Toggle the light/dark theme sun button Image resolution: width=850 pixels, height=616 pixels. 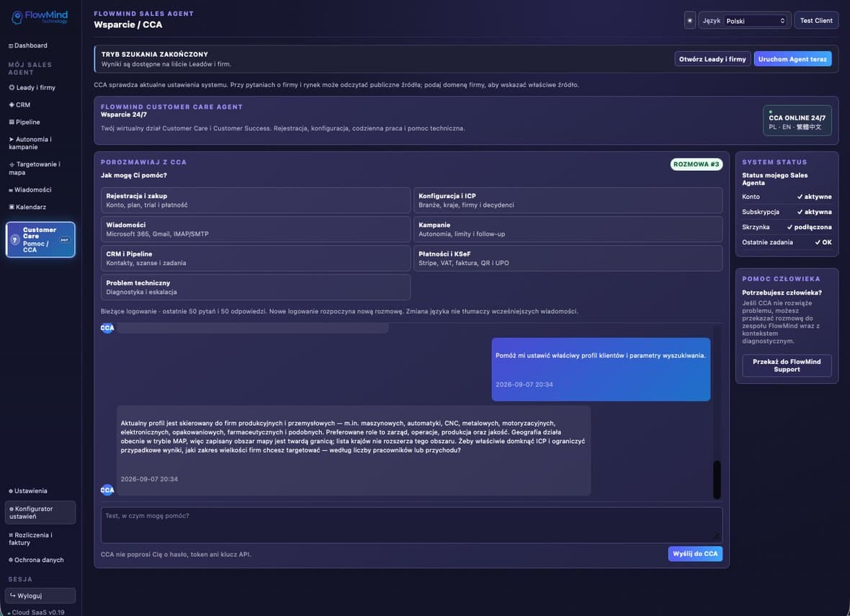click(689, 21)
